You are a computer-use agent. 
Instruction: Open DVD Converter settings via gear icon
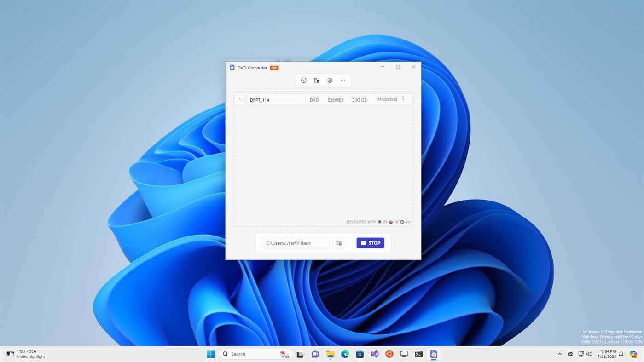click(330, 80)
